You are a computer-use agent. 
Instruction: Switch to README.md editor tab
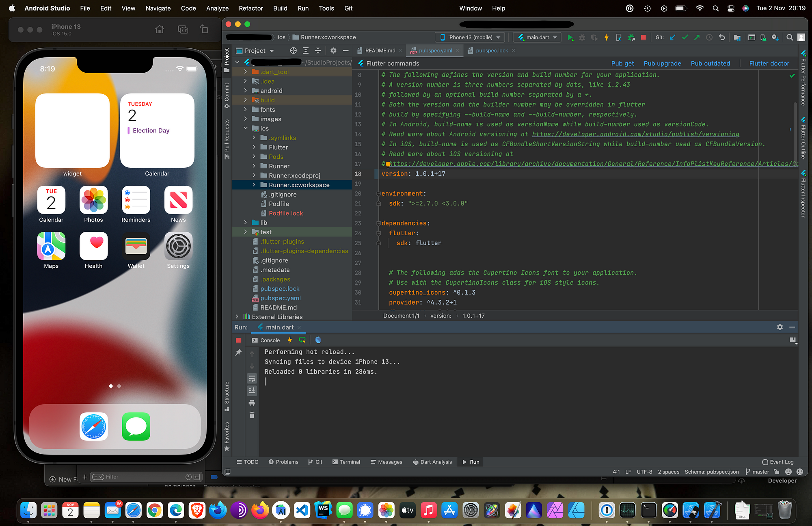click(x=380, y=51)
